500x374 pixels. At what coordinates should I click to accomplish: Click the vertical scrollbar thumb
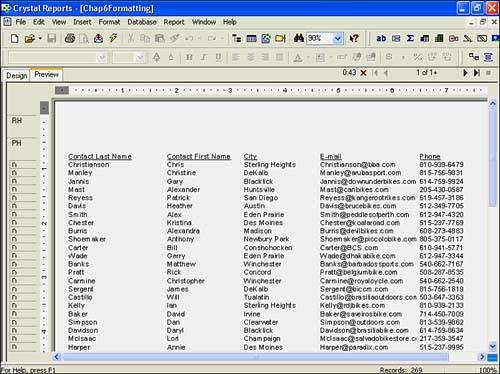pyautogui.click(x=493, y=158)
